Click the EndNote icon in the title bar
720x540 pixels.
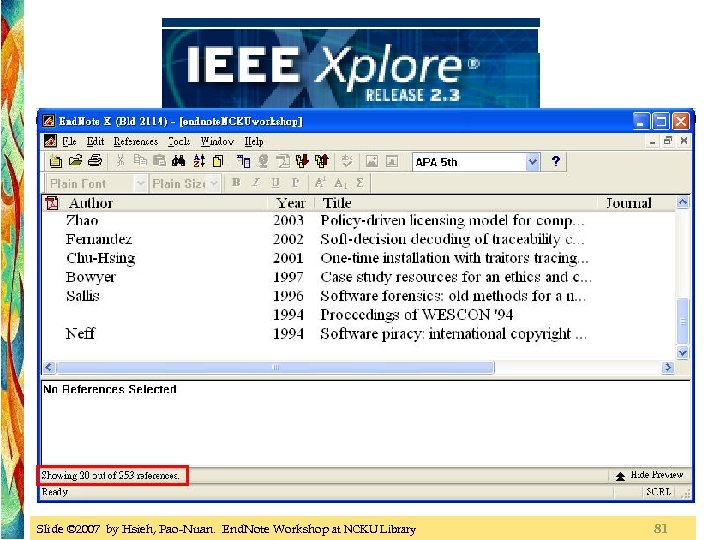[48, 121]
